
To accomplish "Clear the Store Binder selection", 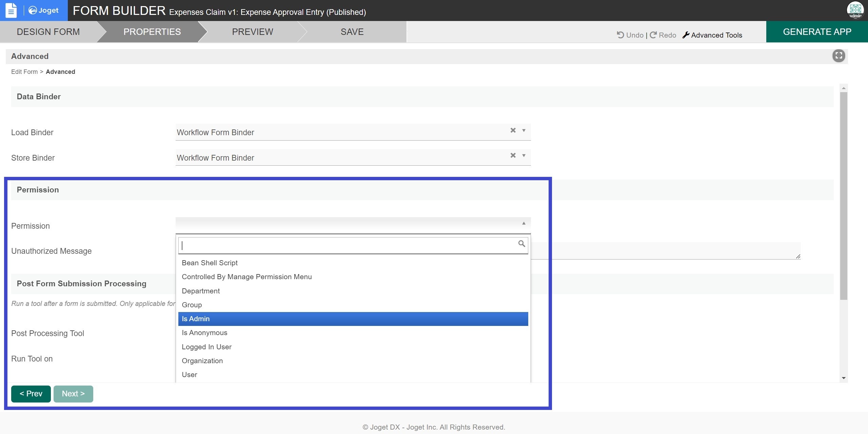I will click(513, 155).
